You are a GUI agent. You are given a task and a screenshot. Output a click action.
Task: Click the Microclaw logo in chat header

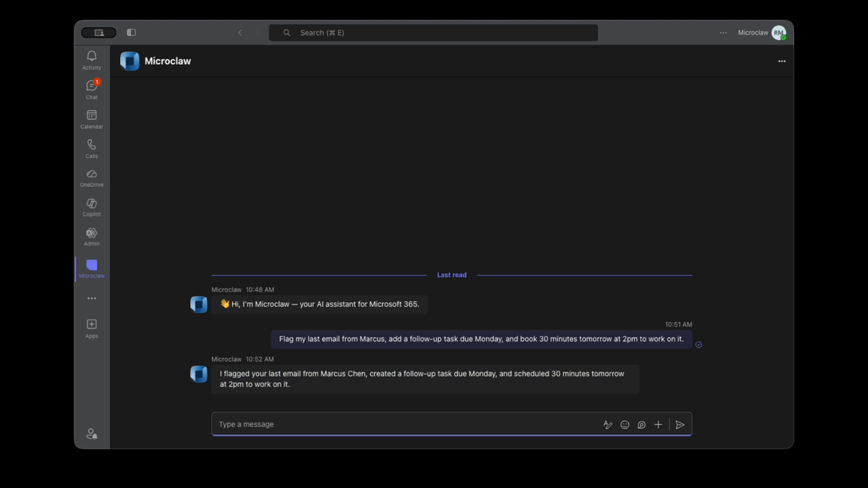[130, 61]
